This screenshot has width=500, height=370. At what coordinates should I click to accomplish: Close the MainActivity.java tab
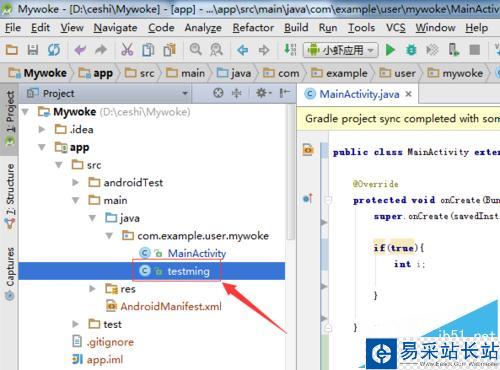408,94
